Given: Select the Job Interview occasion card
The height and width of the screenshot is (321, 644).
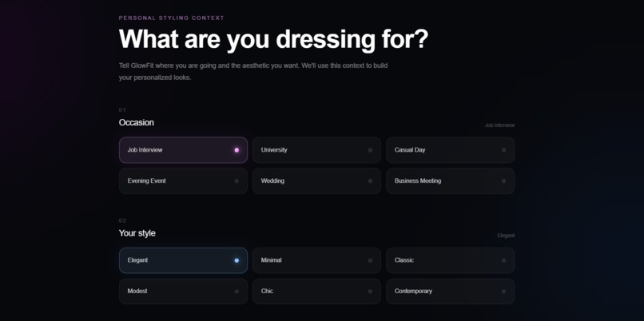Looking at the screenshot, I should coord(183,150).
